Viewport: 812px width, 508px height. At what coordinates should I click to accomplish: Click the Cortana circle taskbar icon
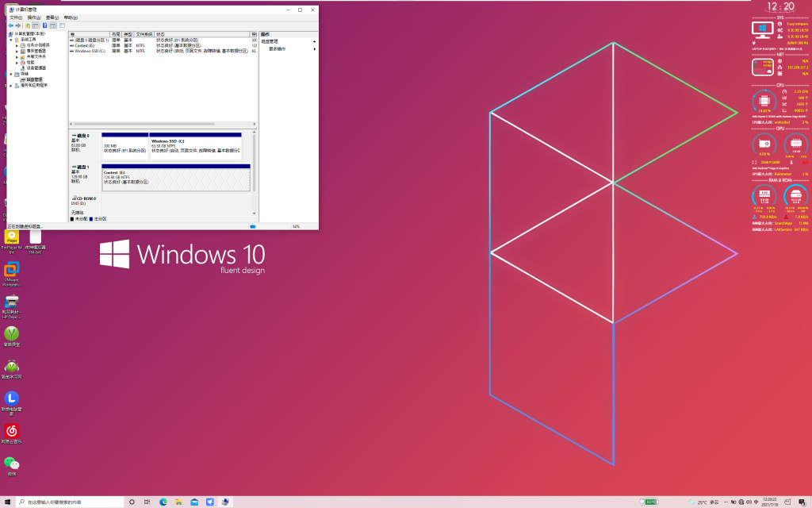pyautogui.click(x=132, y=502)
